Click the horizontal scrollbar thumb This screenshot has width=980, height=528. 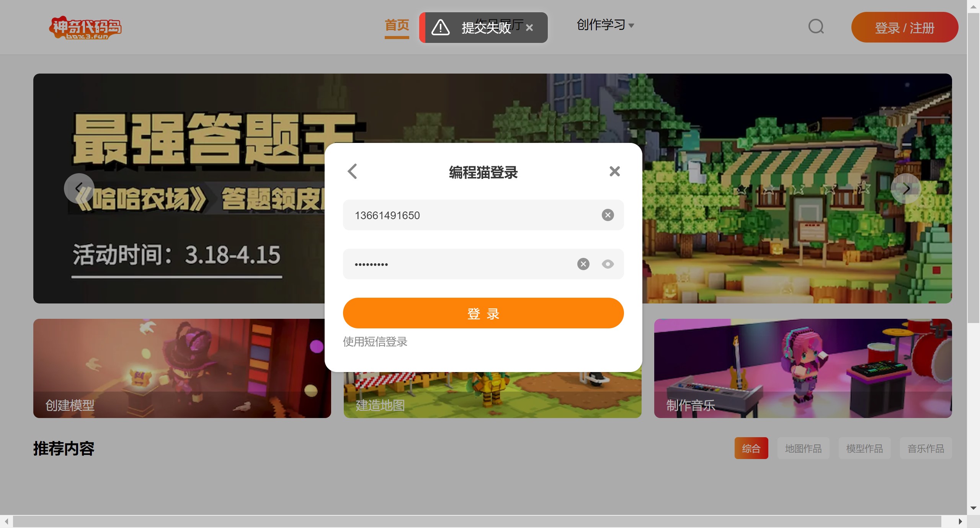(477, 521)
